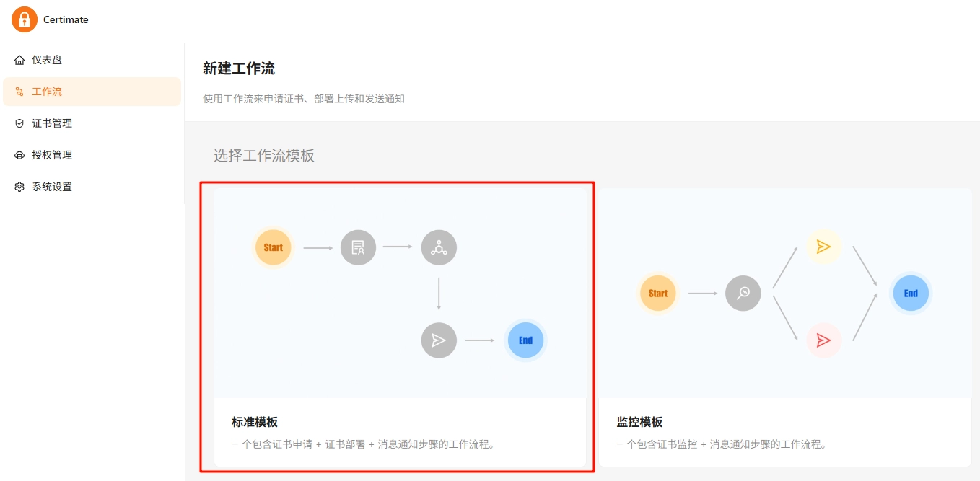Click magnifier monitor node in monitoring template
Screen dimensions: 980x481
pos(743,293)
